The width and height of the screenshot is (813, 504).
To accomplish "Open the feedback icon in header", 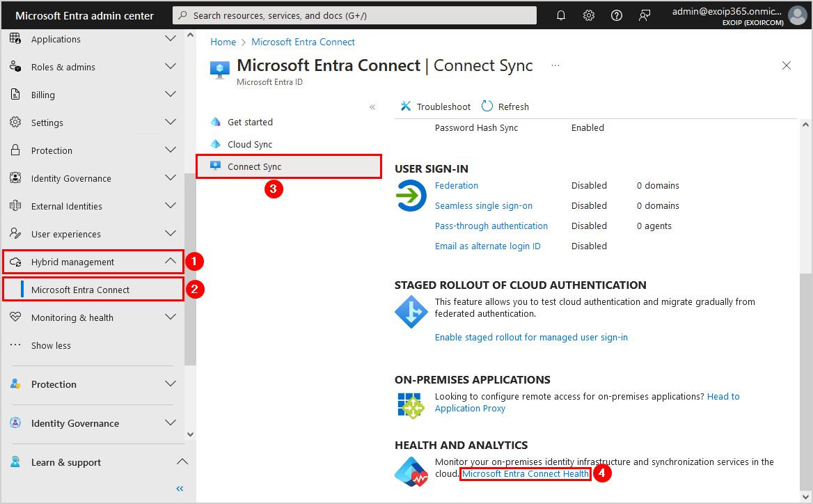I will [645, 15].
